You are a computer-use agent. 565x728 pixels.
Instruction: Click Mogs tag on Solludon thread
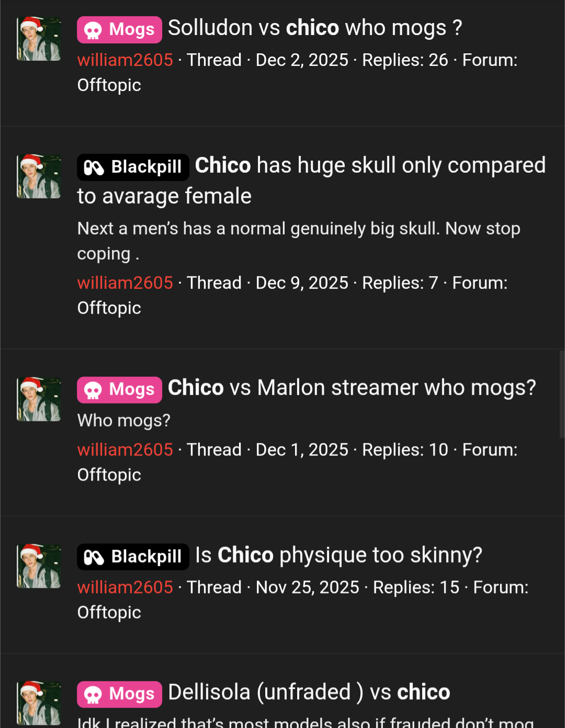(x=119, y=29)
